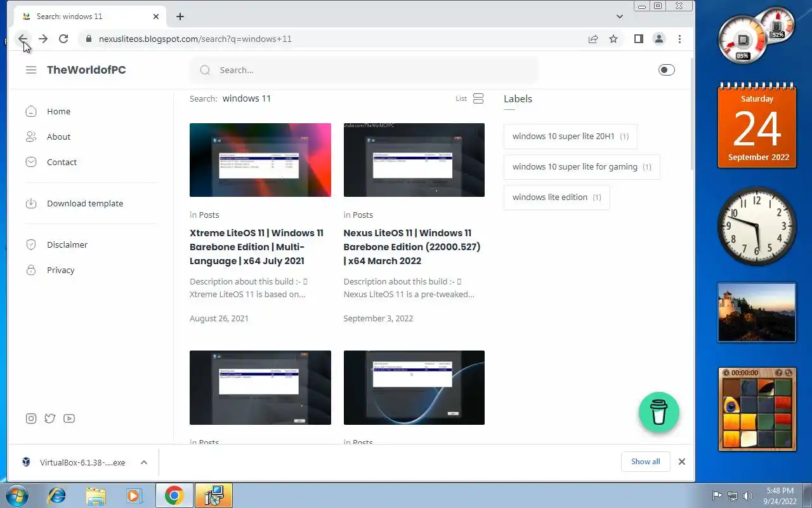Click Show all downloads

(645, 462)
